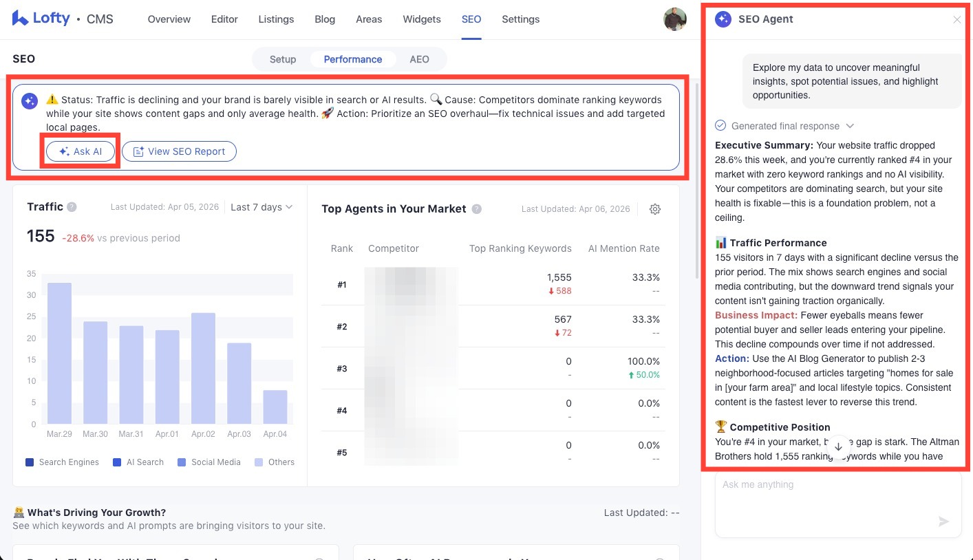Collapse the Generated final response section

coord(849,126)
